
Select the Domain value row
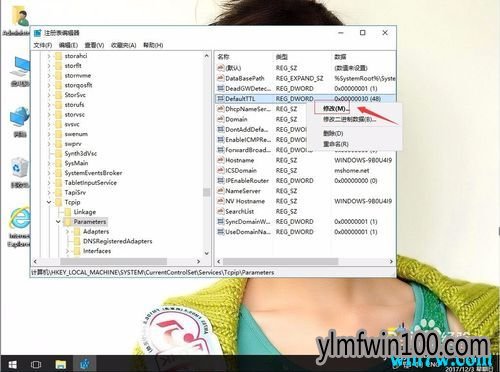[x=305, y=119]
